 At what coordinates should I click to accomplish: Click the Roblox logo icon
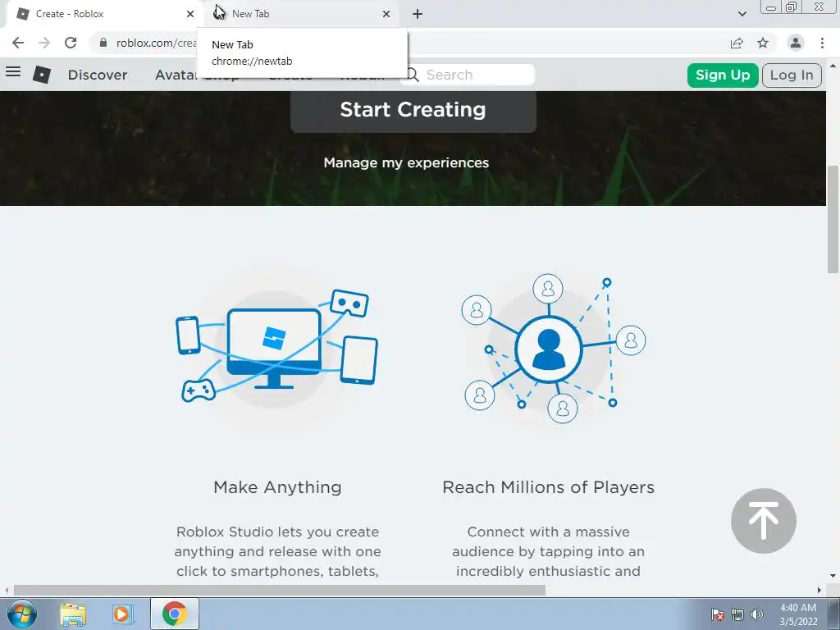(42, 75)
